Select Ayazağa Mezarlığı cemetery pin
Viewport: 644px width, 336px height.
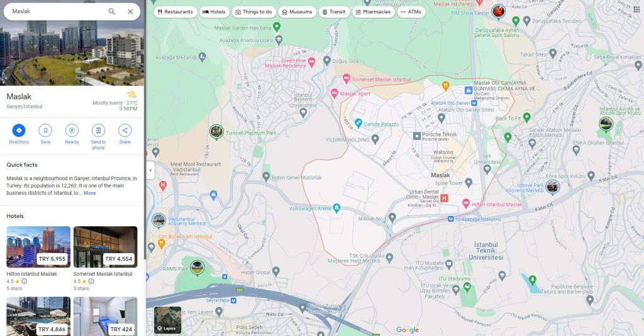coord(202,57)
